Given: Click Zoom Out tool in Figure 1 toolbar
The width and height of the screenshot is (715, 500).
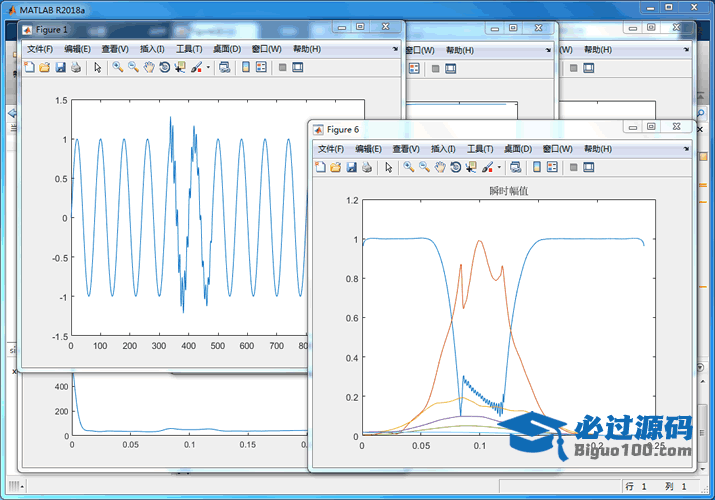Looking at the screenshot, I should [x=133, y=67].
